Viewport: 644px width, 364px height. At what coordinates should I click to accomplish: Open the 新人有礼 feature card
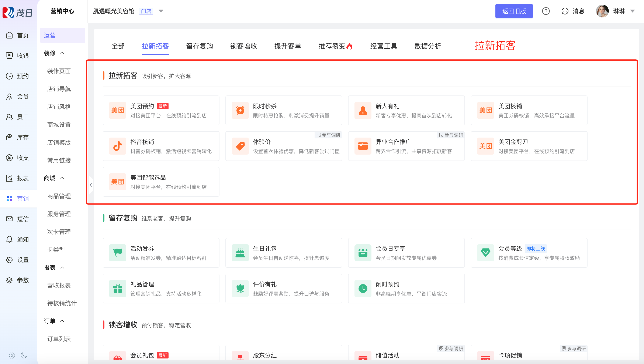coord(406,110)
